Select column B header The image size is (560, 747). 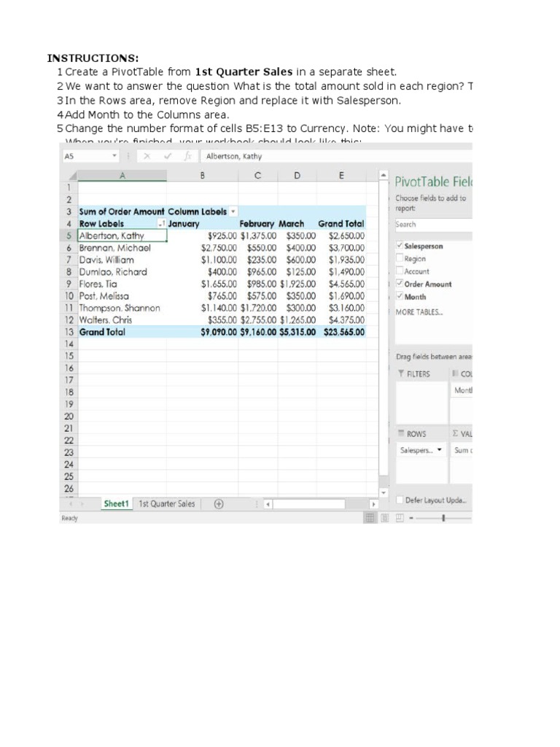[x=203, y=176]
